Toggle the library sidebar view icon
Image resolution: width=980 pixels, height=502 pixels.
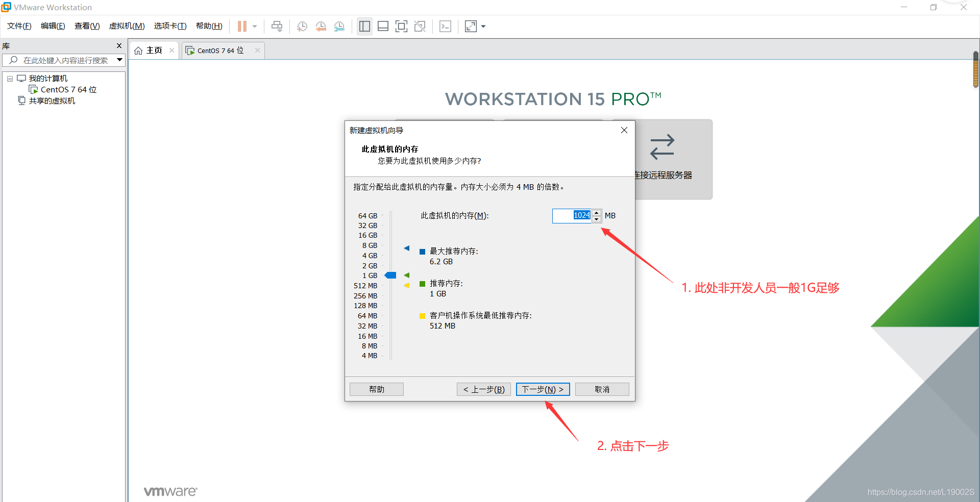[364, 27]
